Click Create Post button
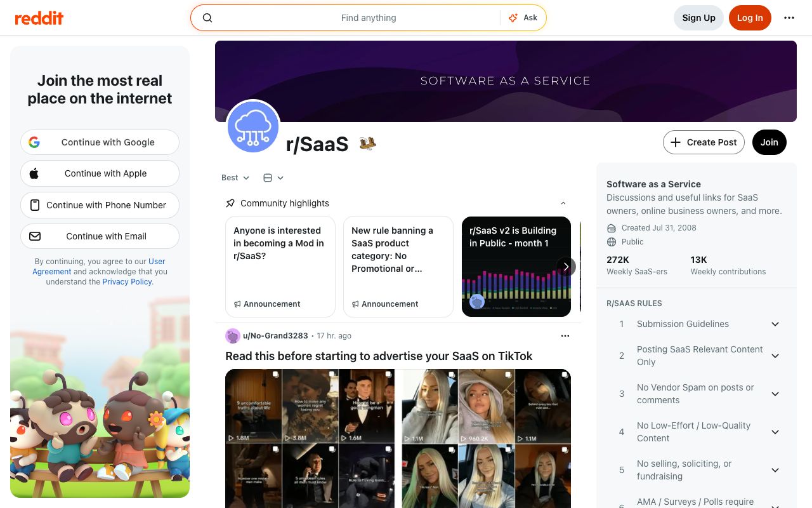Image resolution: width=812 pixels, height=508 pixels. point(704,142)
